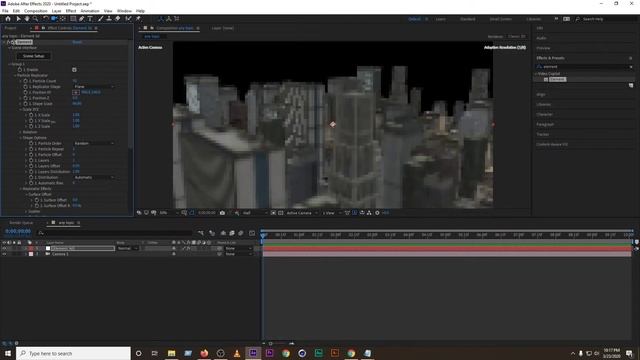Click the red label color of Element layer
This screenshot has height=360, width=640.
tap(31, 248)
